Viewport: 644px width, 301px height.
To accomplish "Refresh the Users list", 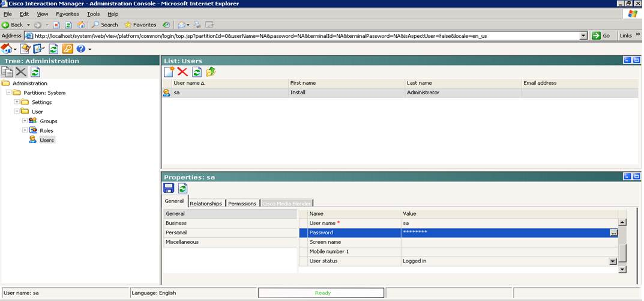I will [x=197, y=72].
